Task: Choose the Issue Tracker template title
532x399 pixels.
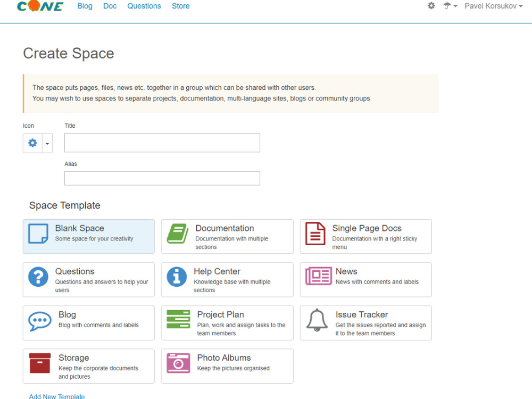Action: coord(362,314)
